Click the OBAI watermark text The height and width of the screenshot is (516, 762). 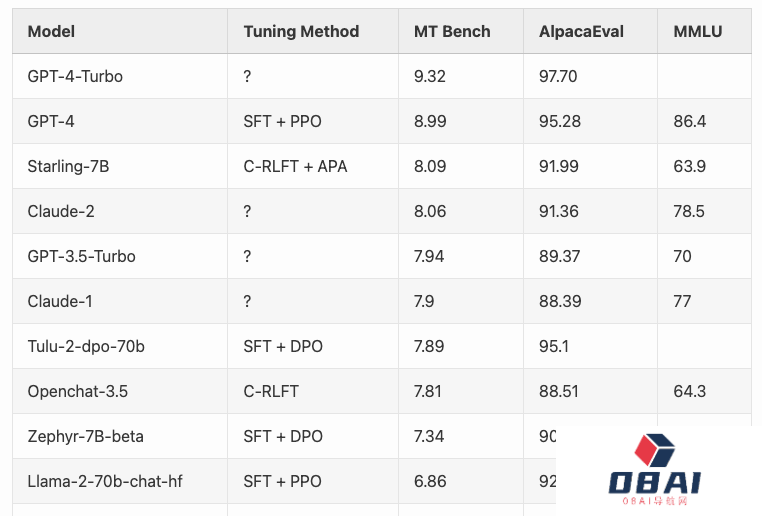coord(655,484)
